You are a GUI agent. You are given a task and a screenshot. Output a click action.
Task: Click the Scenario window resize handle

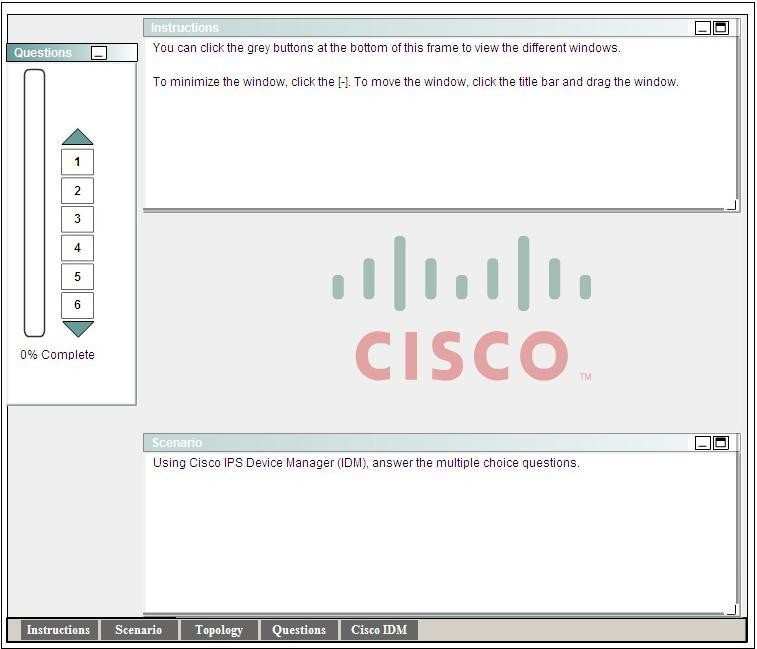click(x=732, y=610)
